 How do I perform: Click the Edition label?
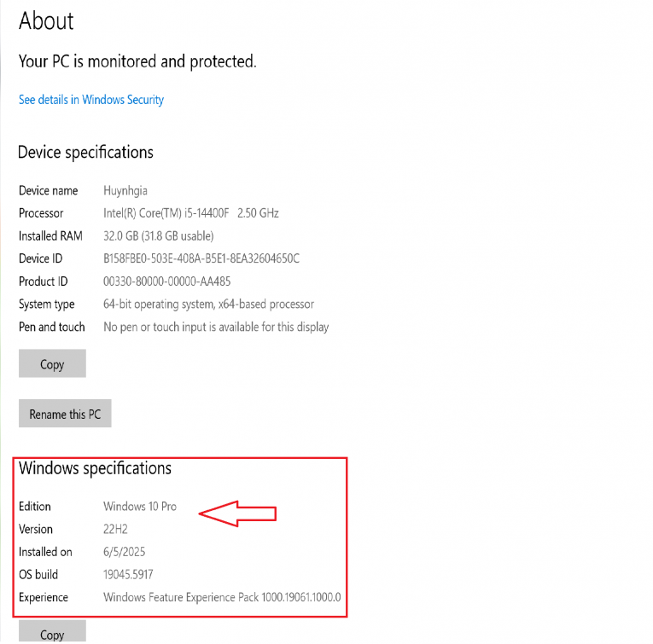pos(34,507)
